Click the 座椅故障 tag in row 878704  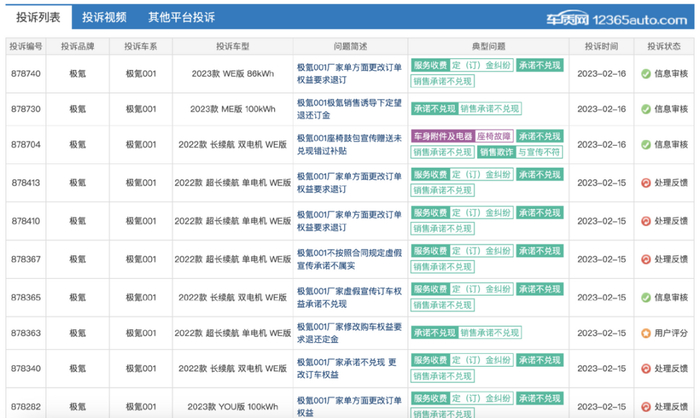point(493,136)
